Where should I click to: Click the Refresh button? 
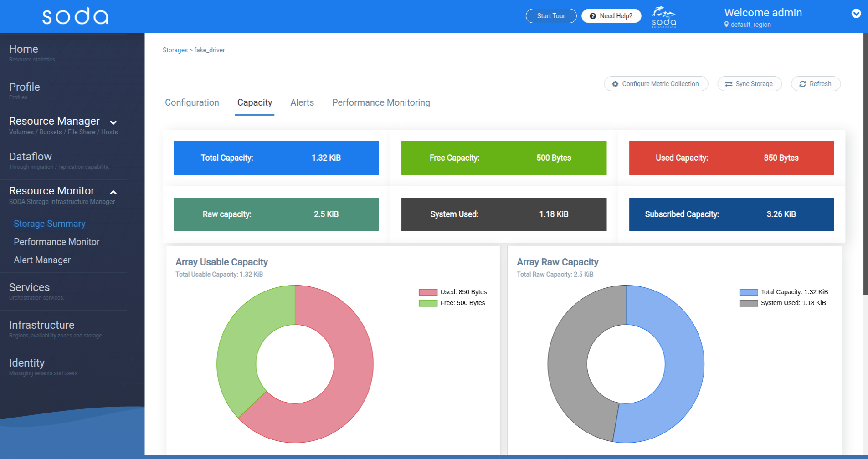point(816,84)
